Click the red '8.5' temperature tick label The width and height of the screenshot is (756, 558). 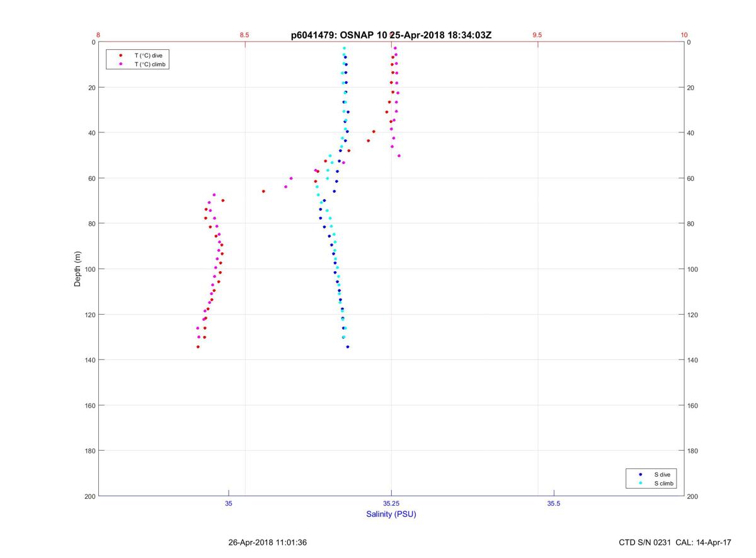244,35
